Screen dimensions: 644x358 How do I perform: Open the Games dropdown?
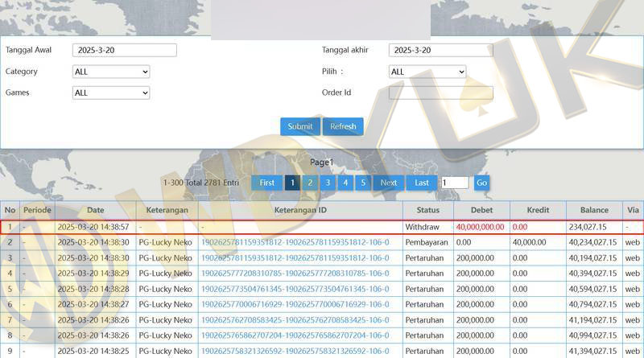(x=111, y=93)
